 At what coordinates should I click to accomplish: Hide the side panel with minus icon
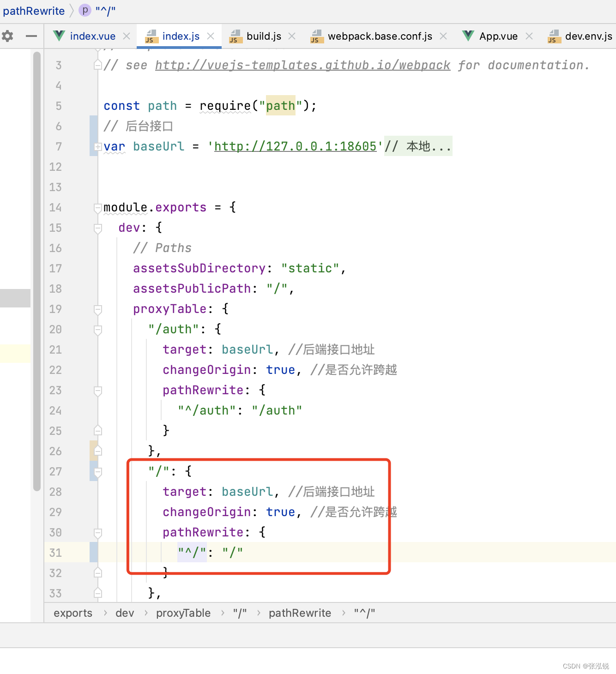(31, 36)
